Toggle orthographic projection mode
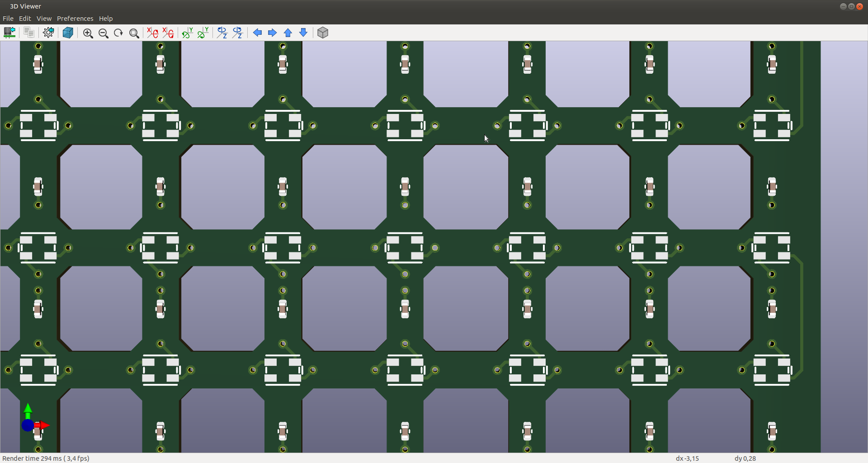 click(322, 33)
